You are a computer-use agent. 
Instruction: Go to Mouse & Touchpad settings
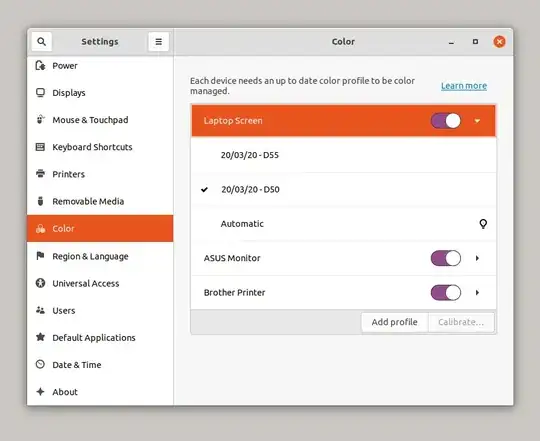point(100,120)
